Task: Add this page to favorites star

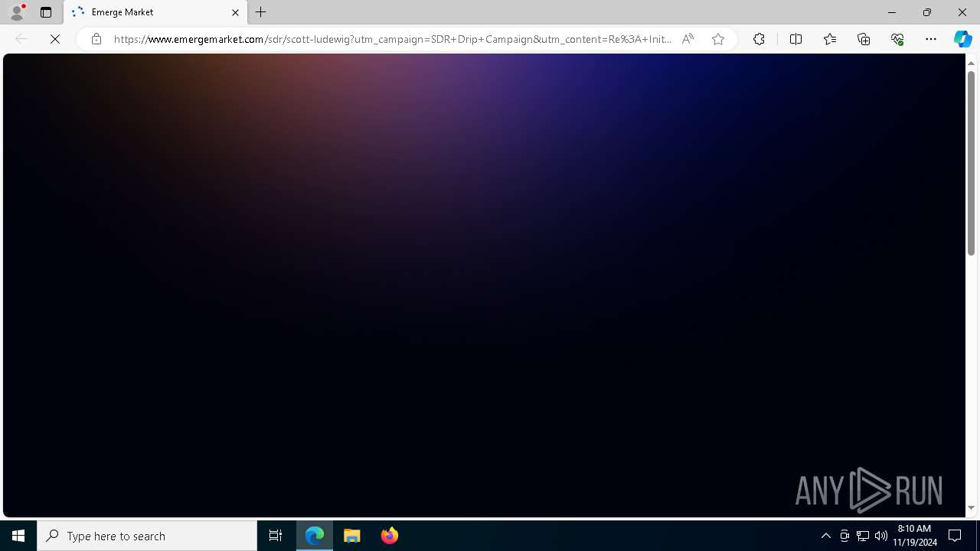Action: point(717,39)
